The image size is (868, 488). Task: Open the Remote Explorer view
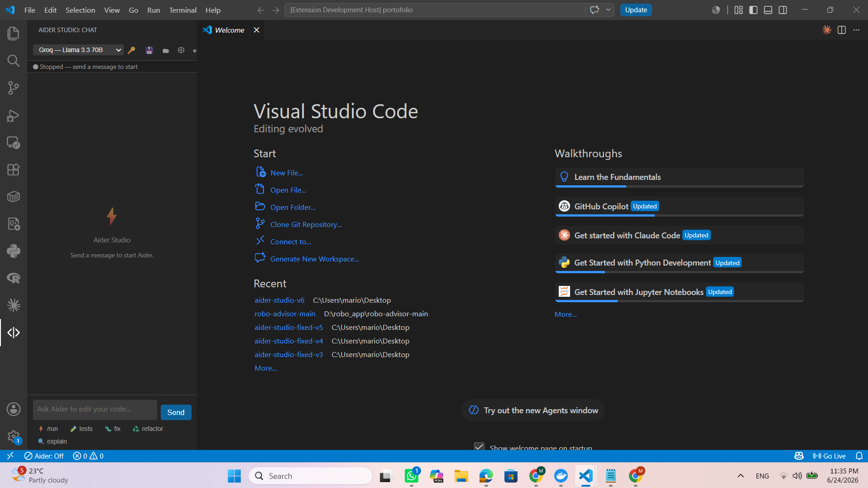[14, 143]
